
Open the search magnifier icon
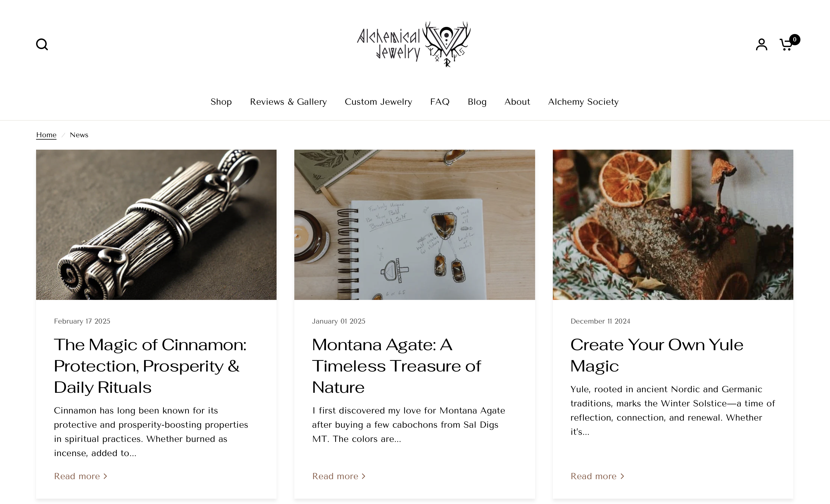42,44
